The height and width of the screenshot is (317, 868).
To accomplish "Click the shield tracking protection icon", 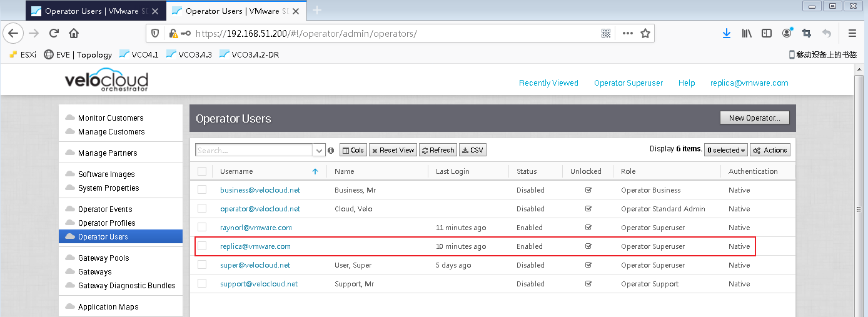I will tap(156, 33).
